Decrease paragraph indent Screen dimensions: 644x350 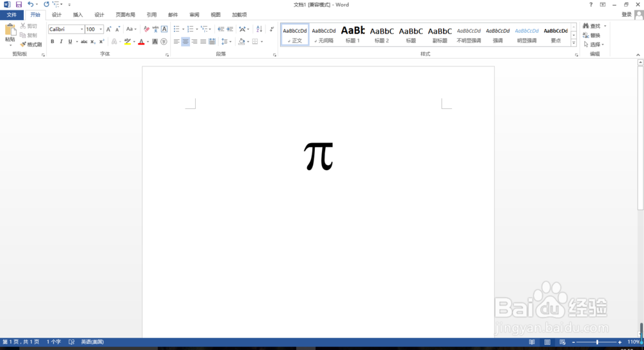click(x=221, y=29)
